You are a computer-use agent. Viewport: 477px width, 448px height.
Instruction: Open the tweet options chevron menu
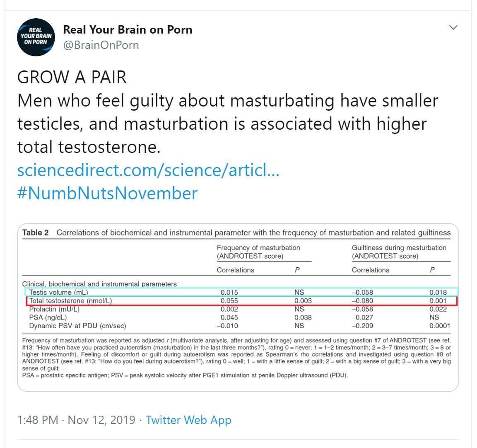click(x=453, y=27)
